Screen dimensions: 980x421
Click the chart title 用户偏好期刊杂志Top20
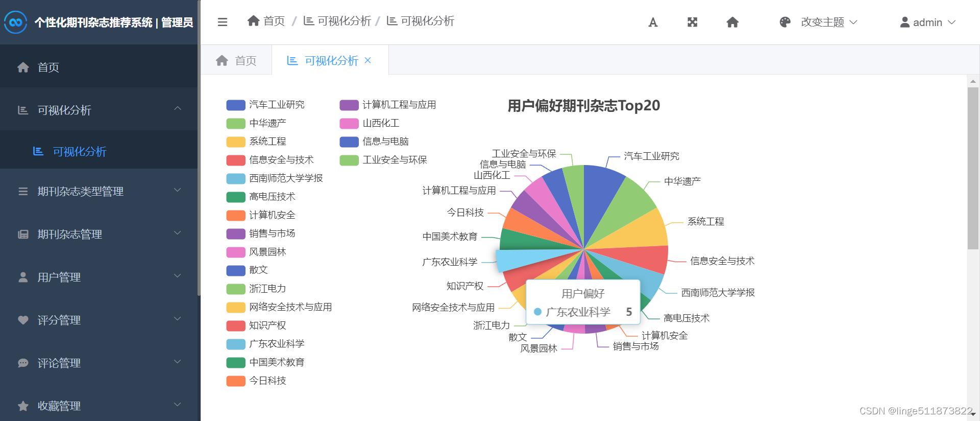pyautogui.click(x=583, y=105)
